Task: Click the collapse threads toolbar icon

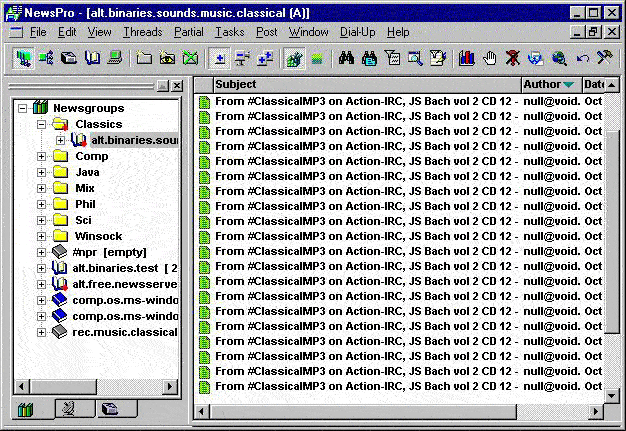Action: [242, 59]
